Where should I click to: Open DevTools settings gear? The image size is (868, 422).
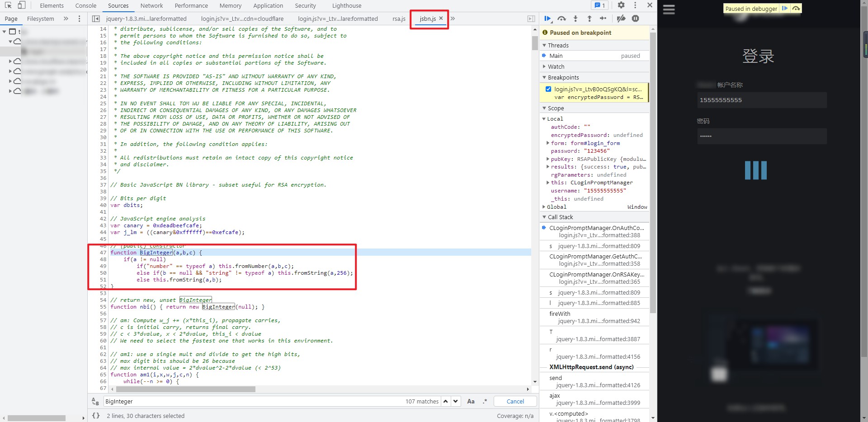pos(621,5)
